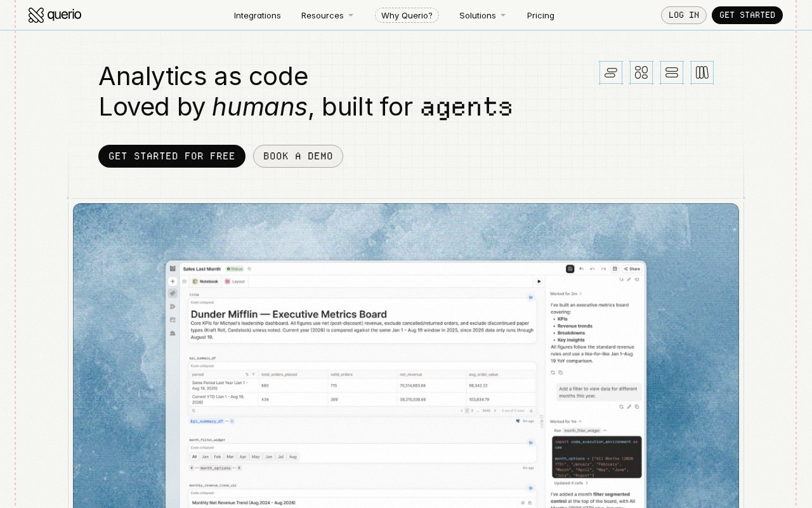Click the Dunder Mifflin — Executive Metrics Board title
This screenshot has width=812, height=508.
coord(289,314)
